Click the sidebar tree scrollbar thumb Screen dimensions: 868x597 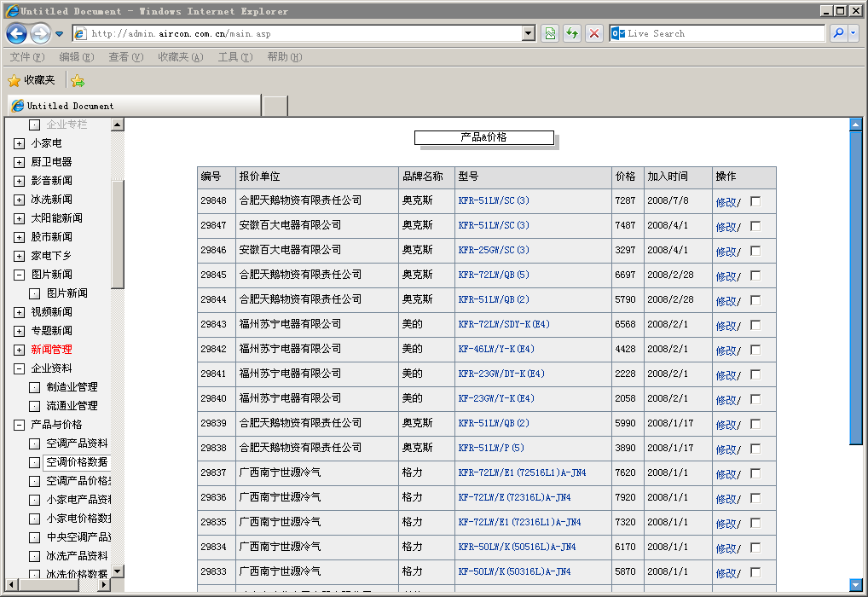[118, 235]
